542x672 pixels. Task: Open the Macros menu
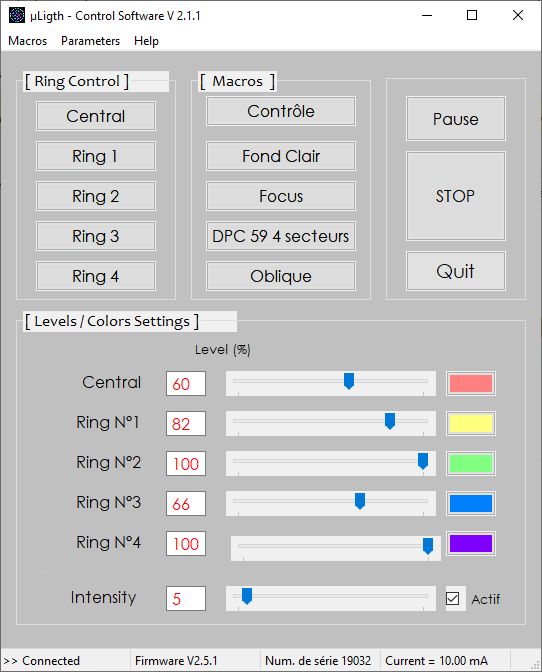(x=27, y=41)
